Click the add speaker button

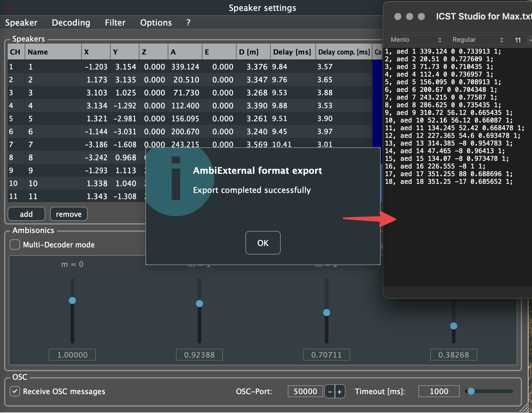(26, 214)
